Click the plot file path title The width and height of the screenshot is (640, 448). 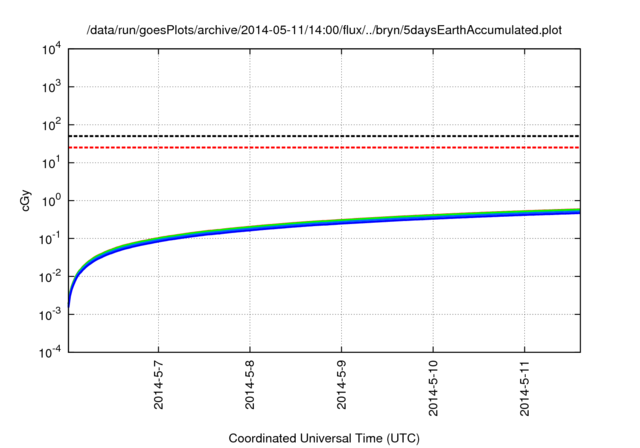324,30
